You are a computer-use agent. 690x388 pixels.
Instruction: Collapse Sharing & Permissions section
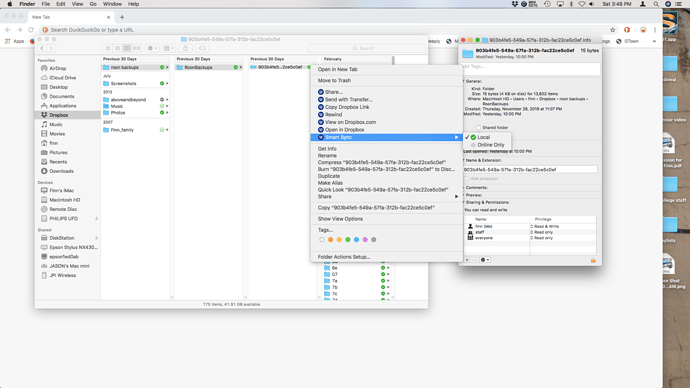click(464, 202)
